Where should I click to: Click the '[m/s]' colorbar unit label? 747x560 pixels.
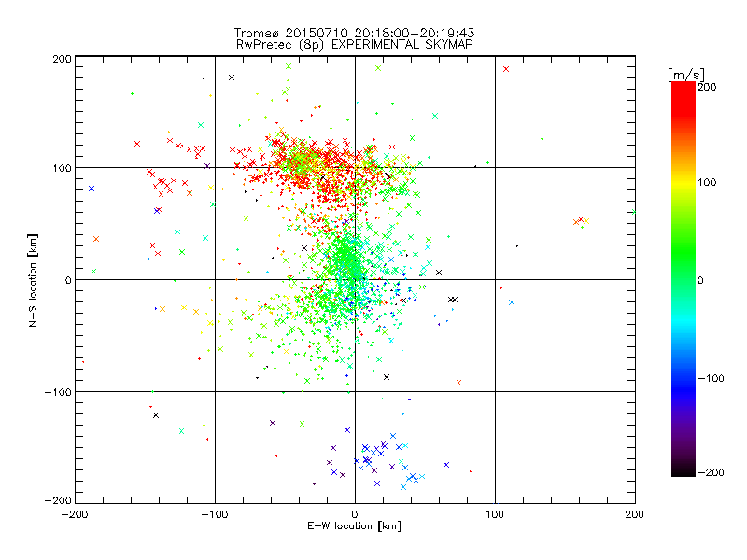pos(686,75)
